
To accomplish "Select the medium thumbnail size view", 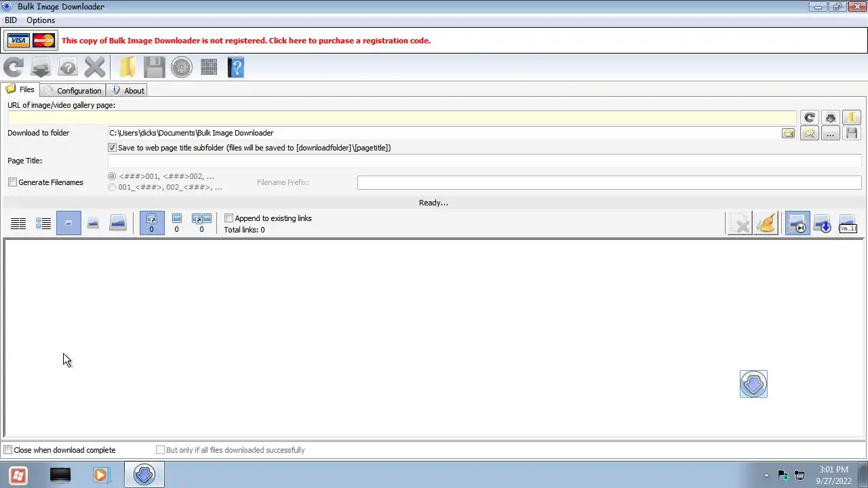I will 93,224.
